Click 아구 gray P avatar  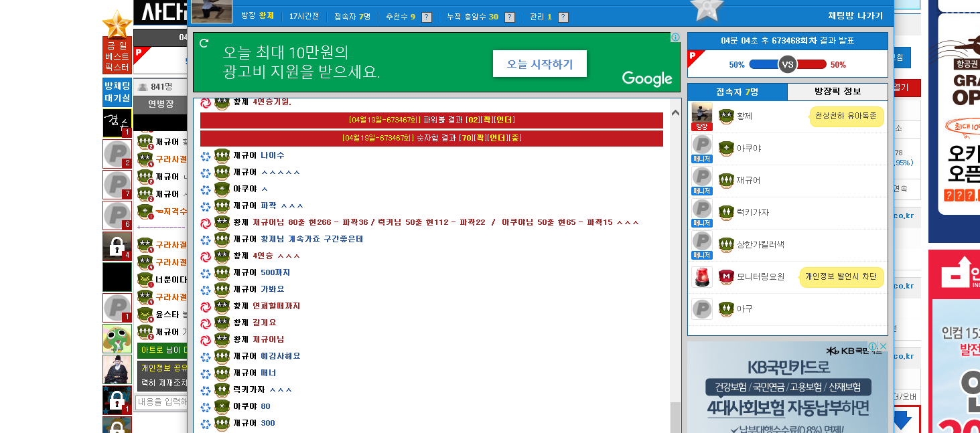click(x=702, y=309)
